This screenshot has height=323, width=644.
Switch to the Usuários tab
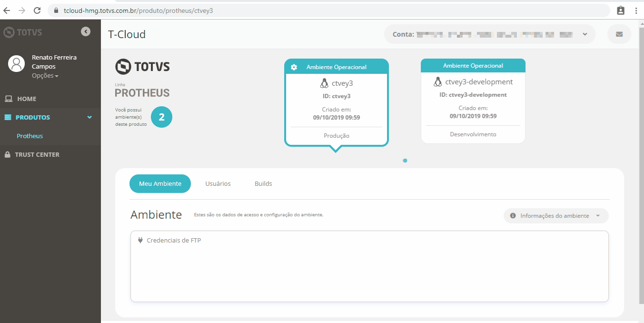tap(218, 183)
